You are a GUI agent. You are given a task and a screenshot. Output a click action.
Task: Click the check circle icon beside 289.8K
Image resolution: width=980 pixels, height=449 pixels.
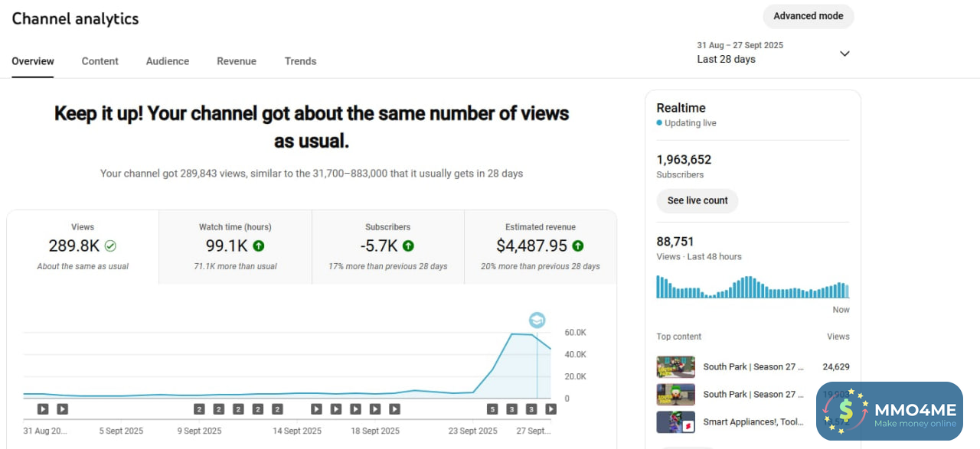point(110,246)
